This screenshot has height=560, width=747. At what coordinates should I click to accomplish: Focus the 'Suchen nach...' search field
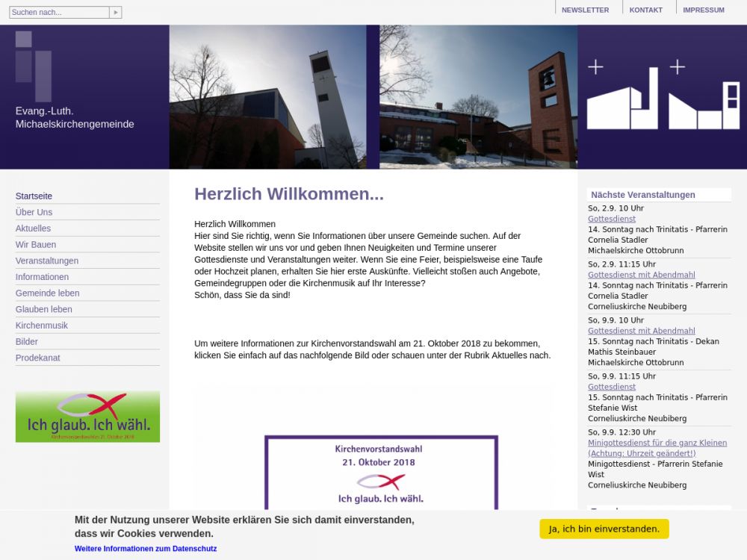tap(59, 13)
